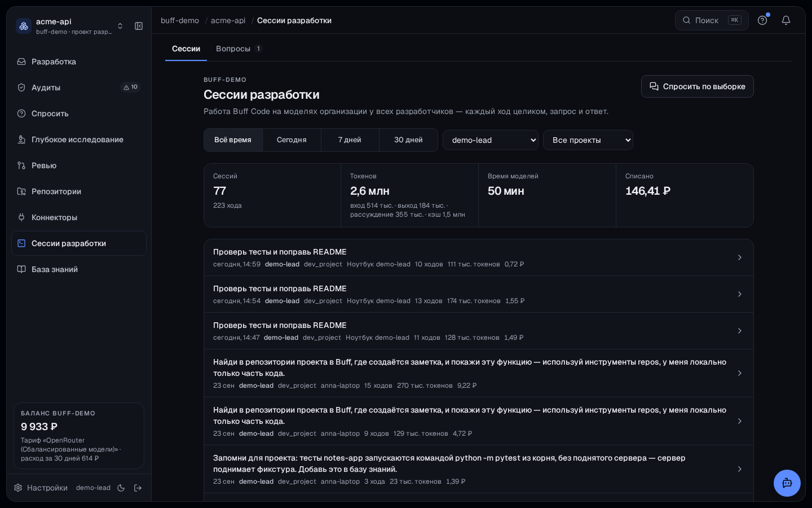
Task: Open the workspace switcher arrows
Action: point(120,26)
